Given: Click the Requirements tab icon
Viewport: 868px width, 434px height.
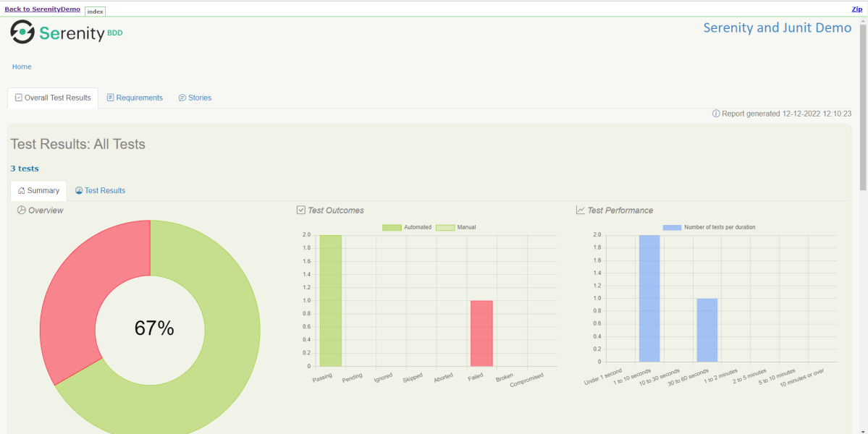Looking at the screenshot, I should [111, 98].
